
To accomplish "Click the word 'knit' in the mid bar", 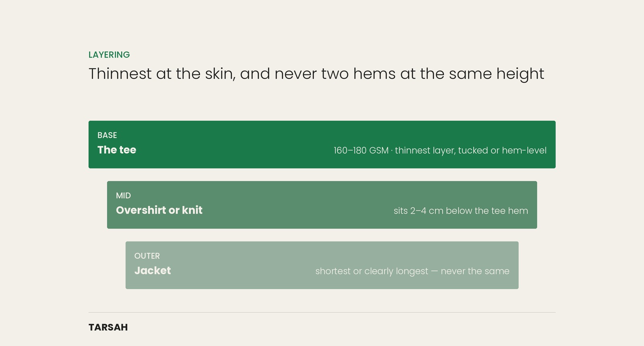I will click(192, 210).
